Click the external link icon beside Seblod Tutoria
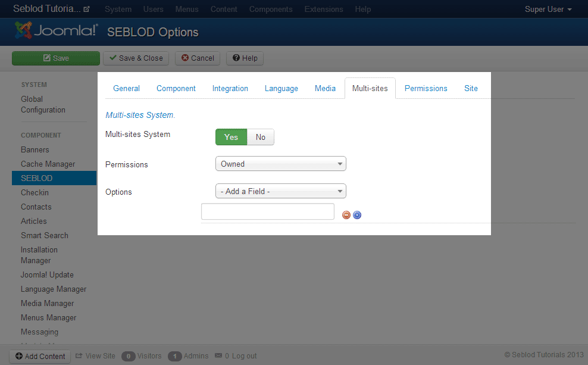 [87, 9]
